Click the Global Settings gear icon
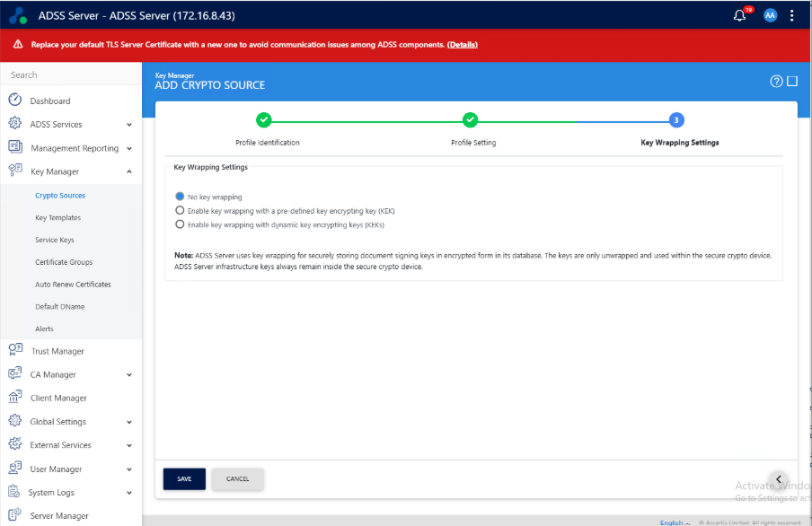 click(15, 420)
